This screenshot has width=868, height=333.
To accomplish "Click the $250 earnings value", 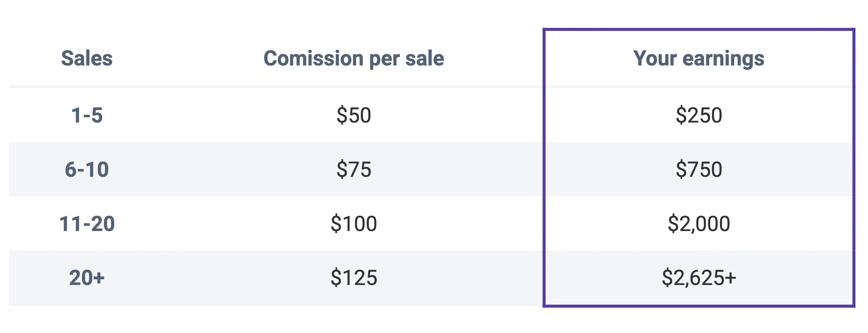I will click(x=699, y=115).
